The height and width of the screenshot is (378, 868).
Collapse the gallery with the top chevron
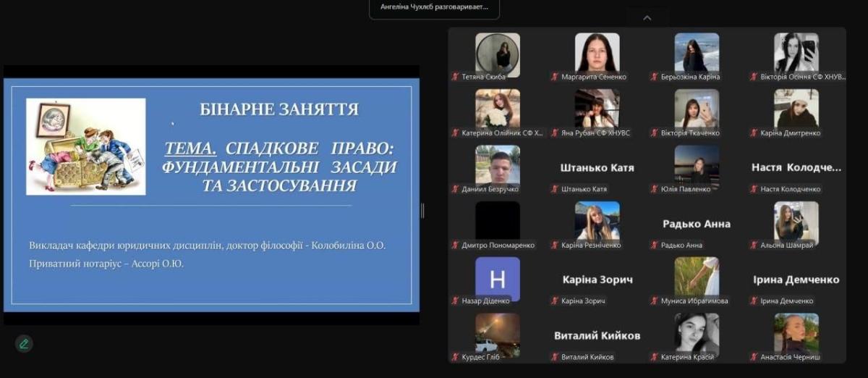tap(647, 18)
